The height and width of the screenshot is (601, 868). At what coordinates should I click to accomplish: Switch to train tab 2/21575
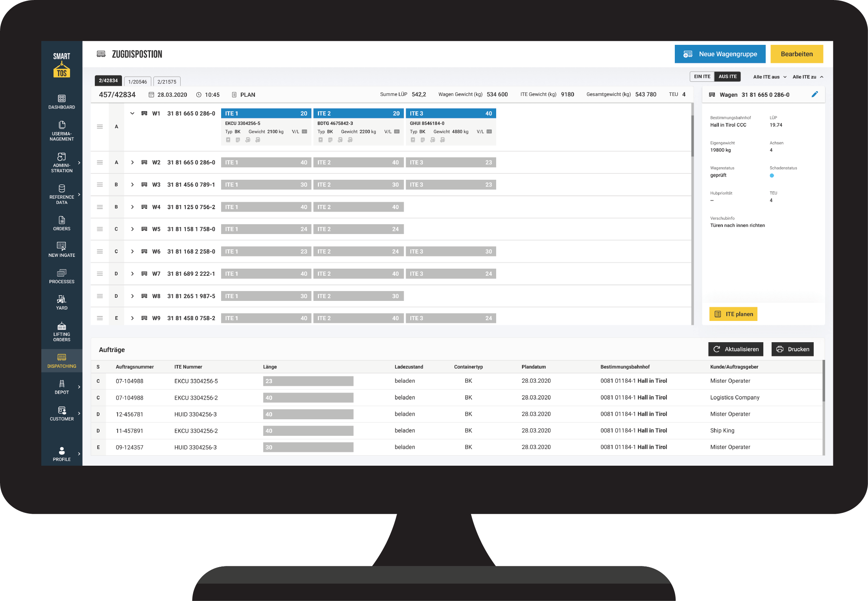[167, 82]
